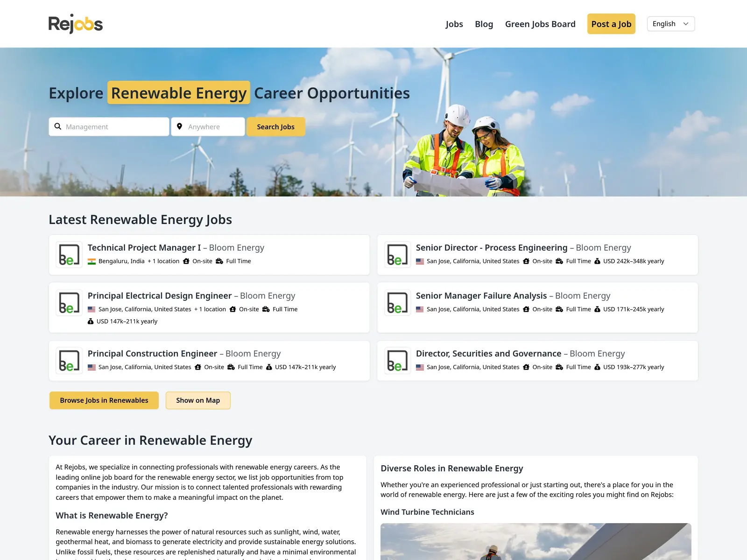This screenshot has width=747, height=560.
Task: Open the English language dropdown
Action: click(671, 24)
